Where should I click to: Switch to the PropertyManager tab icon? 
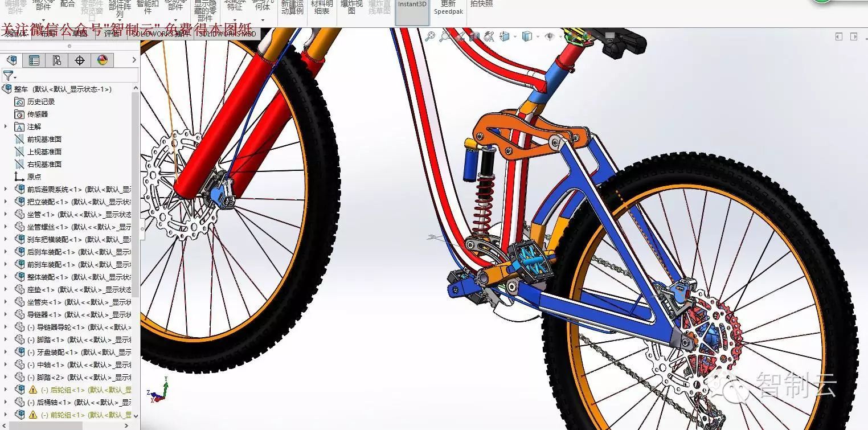(34, 60)
